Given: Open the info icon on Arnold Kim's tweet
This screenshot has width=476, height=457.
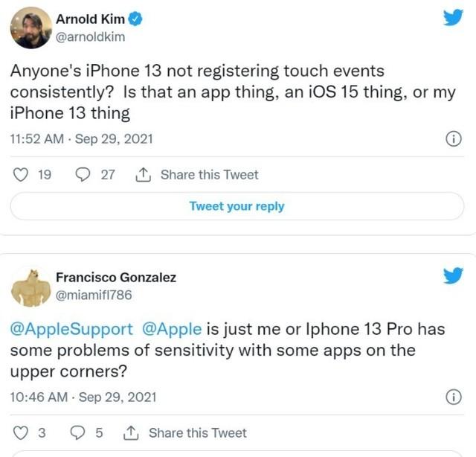Looking at the screenshot, I should click(x=452, y=139).
